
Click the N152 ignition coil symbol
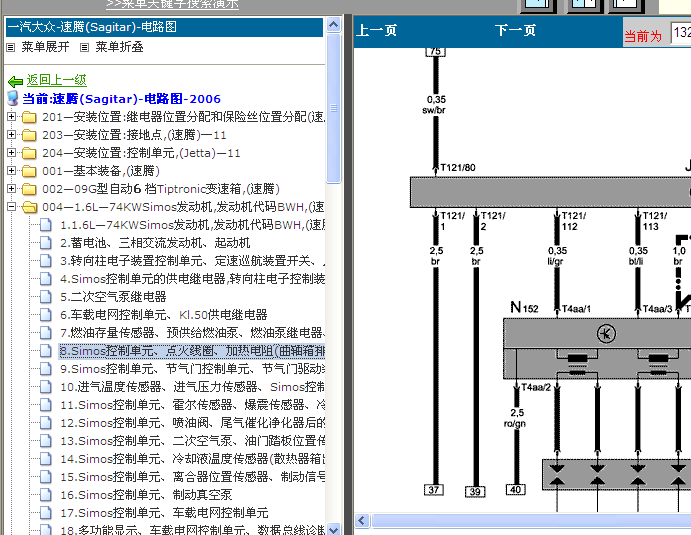(x=606, y=334)
